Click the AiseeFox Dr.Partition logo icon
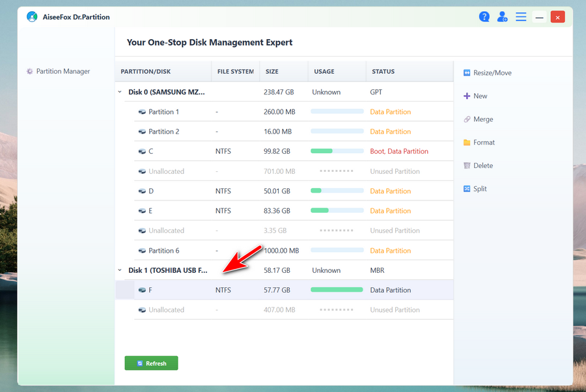Image resolution: width=586 pixels, height=392 pixels. 32,17
